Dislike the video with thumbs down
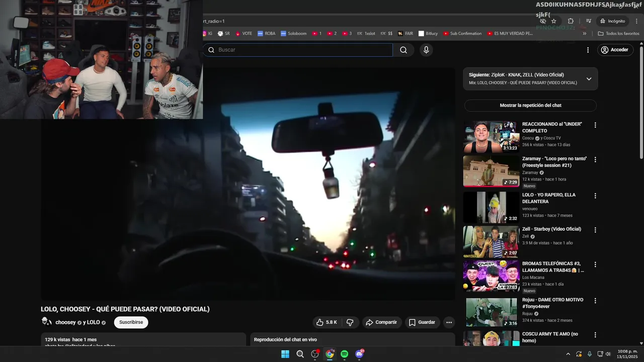 pos(350,322)
